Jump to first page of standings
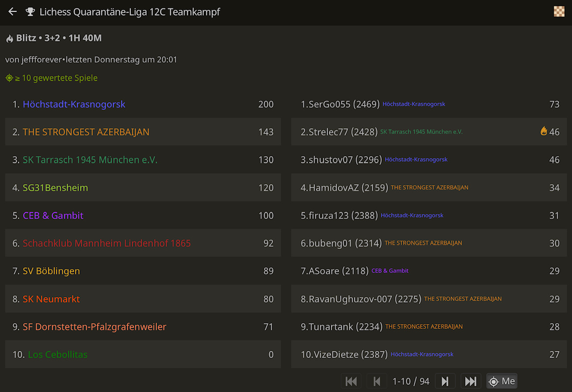Viewport: 572px width, 392px height. point(352,381)
